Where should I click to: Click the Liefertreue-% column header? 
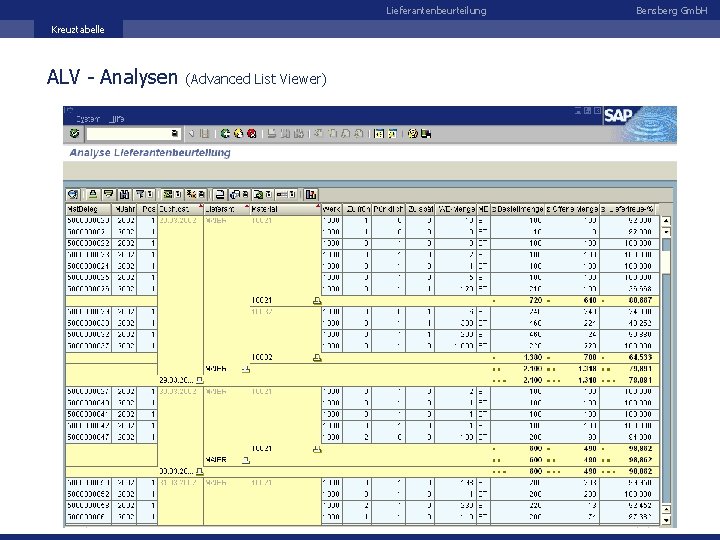point(627,209)
